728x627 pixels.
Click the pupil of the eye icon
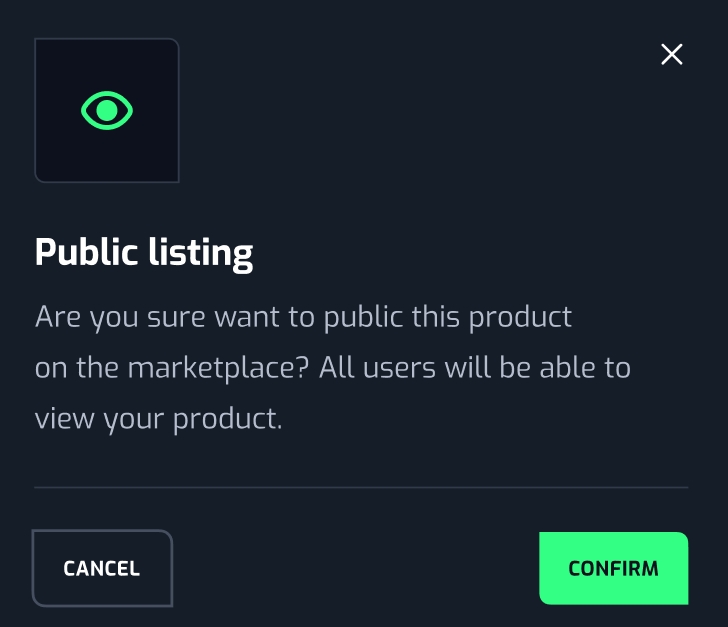coord(107,110)
